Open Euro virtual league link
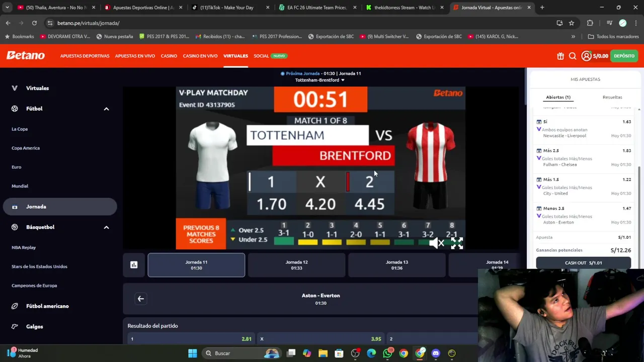Image resolution: width=644 pixels, height=362 pixels. click(x=17, y=167)
